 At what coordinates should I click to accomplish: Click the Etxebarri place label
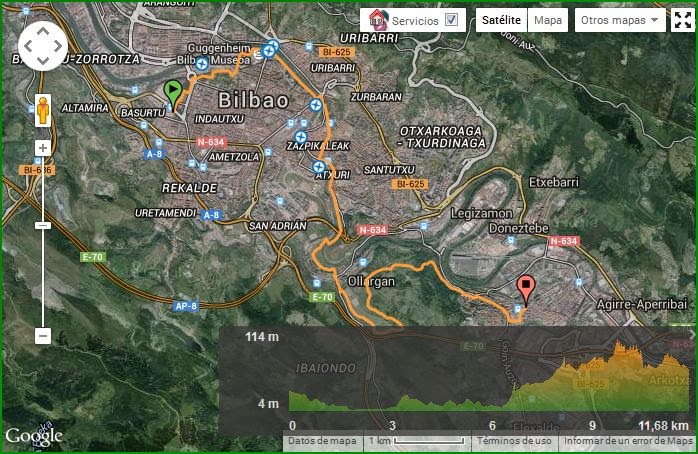point(554,182)
